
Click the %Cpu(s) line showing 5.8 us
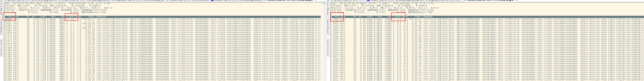pos(58,8)
